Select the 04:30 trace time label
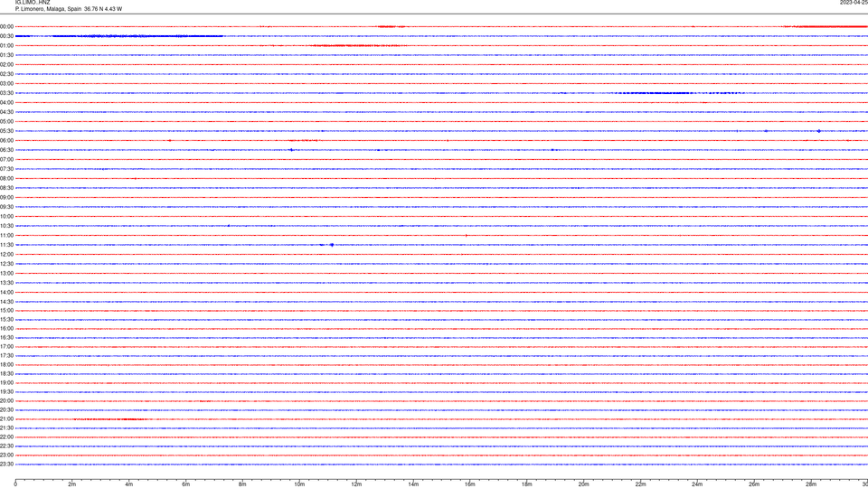 [x=6, y=112]
